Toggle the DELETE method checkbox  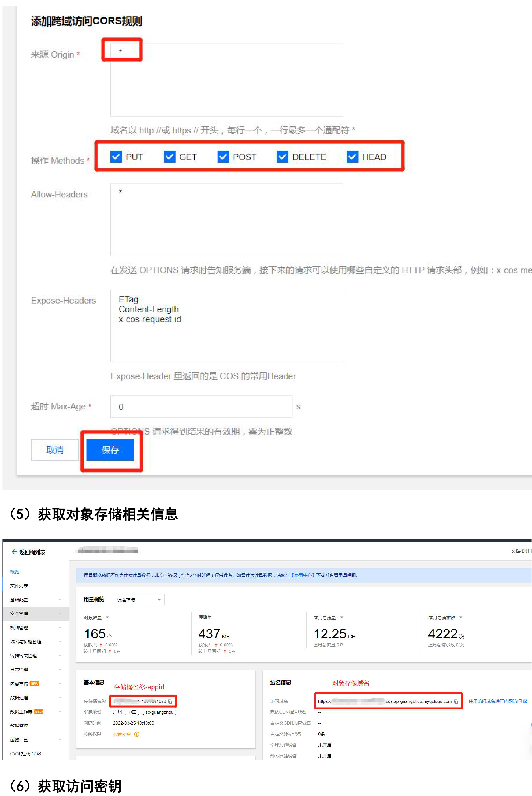(282, 157)
